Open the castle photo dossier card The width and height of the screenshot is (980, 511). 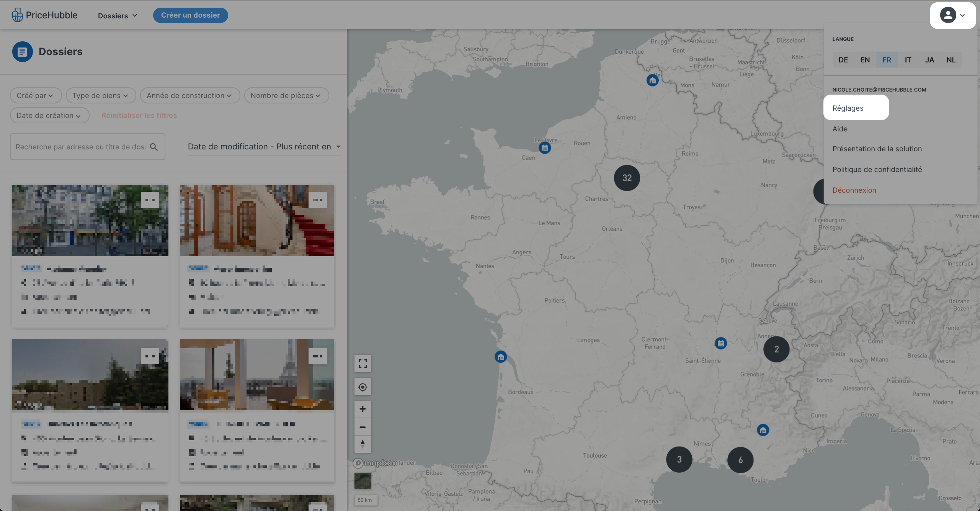coord(90,375)
